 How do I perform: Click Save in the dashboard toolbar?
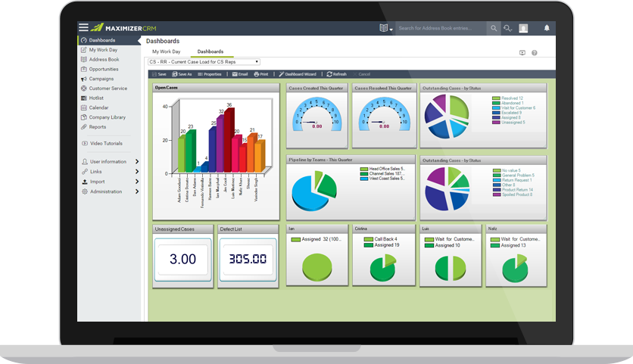(x=159, y=74)
